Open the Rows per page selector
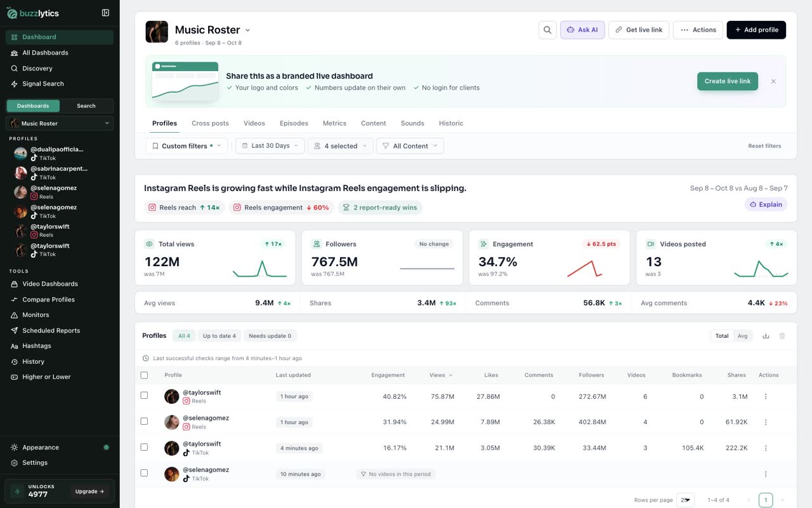 point(686,500)
